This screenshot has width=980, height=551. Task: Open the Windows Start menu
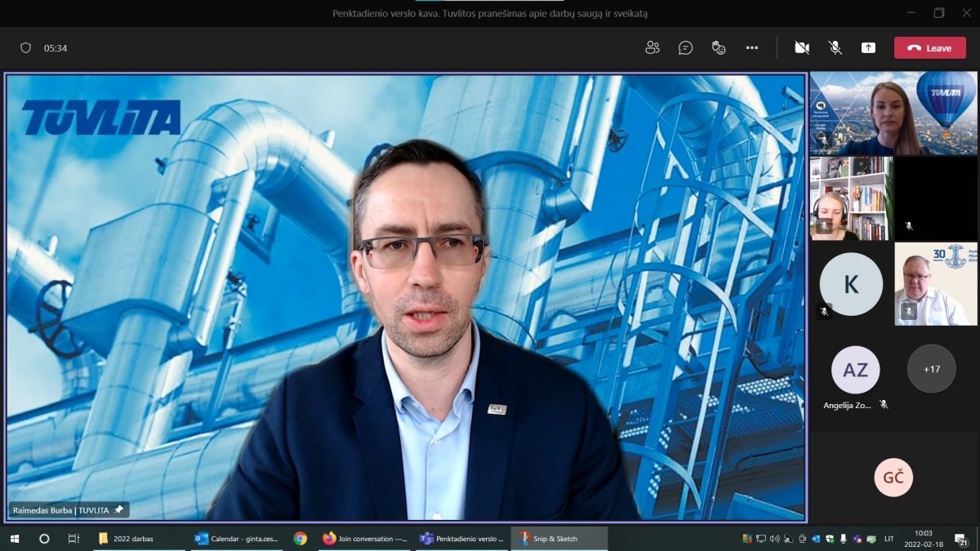coord(15,539)
